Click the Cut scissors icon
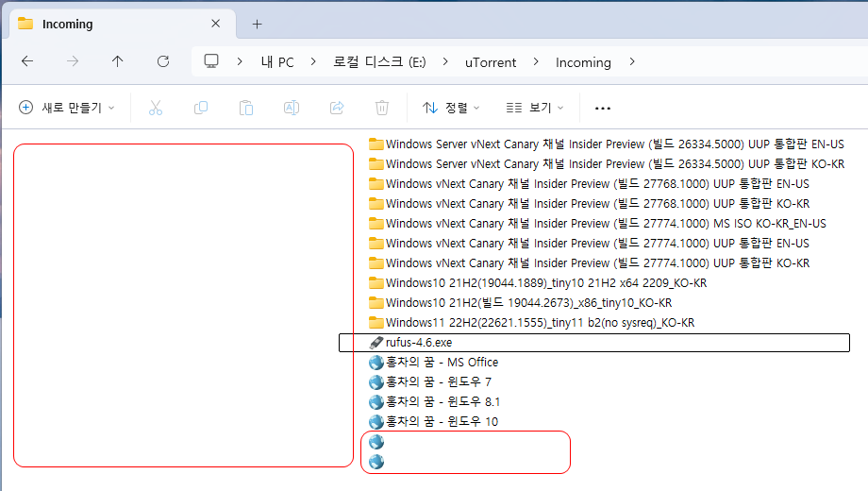868x491 pixels. point(156,108)
